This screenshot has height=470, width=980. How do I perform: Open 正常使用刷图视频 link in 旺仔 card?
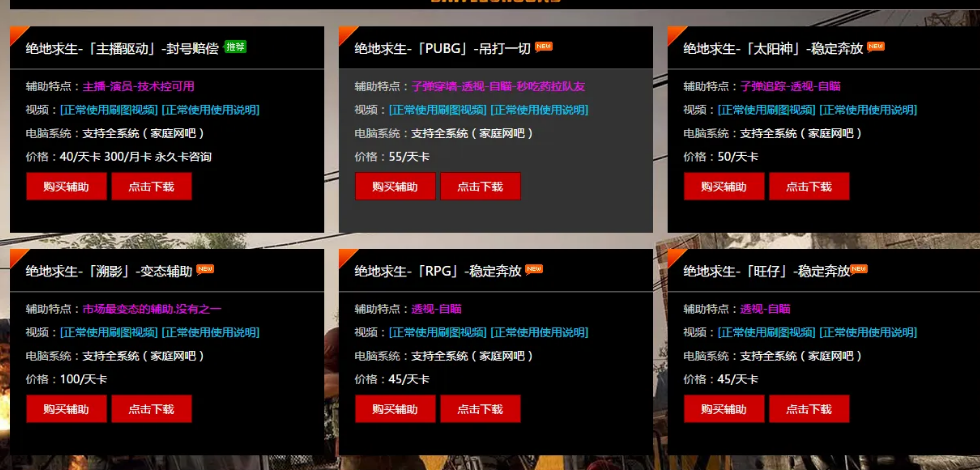click(x=767, y=332)
